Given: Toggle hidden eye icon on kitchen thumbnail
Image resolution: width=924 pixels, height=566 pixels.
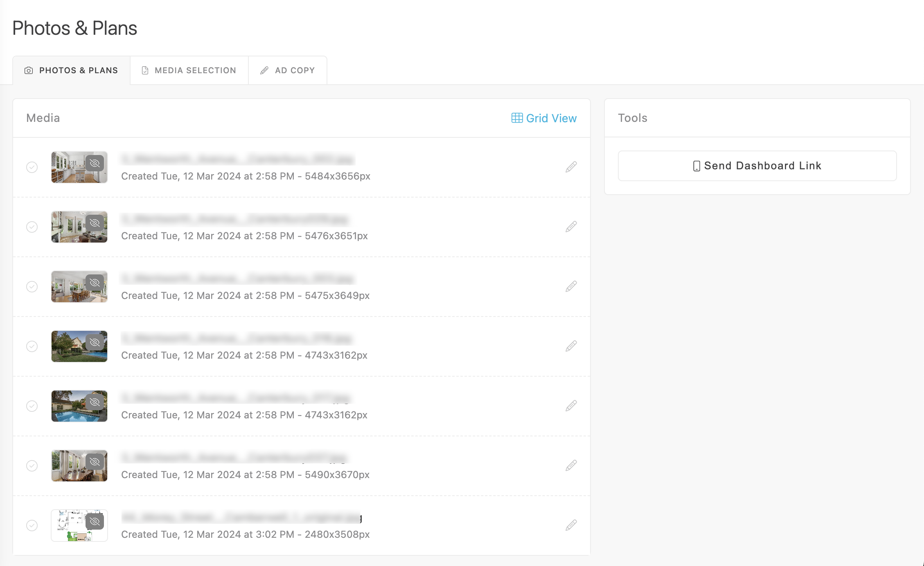Looking at the screenshot, I should 95,163.
